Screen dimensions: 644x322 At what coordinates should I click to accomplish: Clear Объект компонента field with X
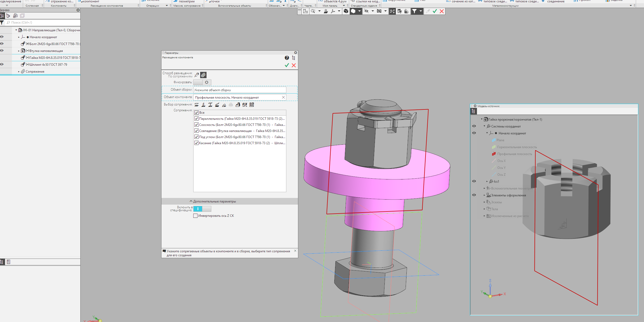(x=283, y=97)
